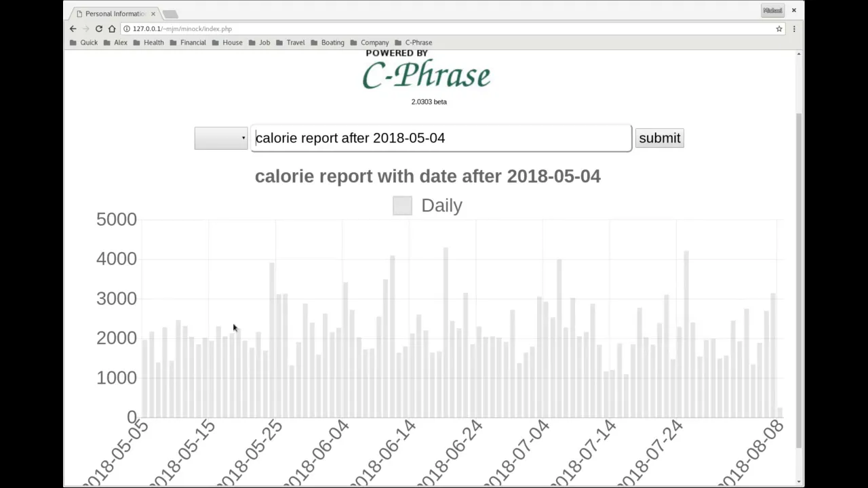This screenshot has width=868, height=488.
Task: Click the C-Phrase logo
Action: (426, 75)
